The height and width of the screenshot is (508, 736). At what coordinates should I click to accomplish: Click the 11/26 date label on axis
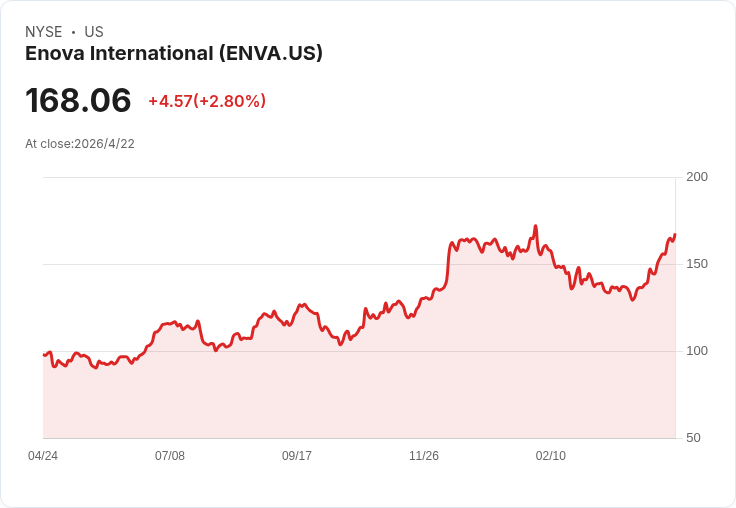click(424, 456)
